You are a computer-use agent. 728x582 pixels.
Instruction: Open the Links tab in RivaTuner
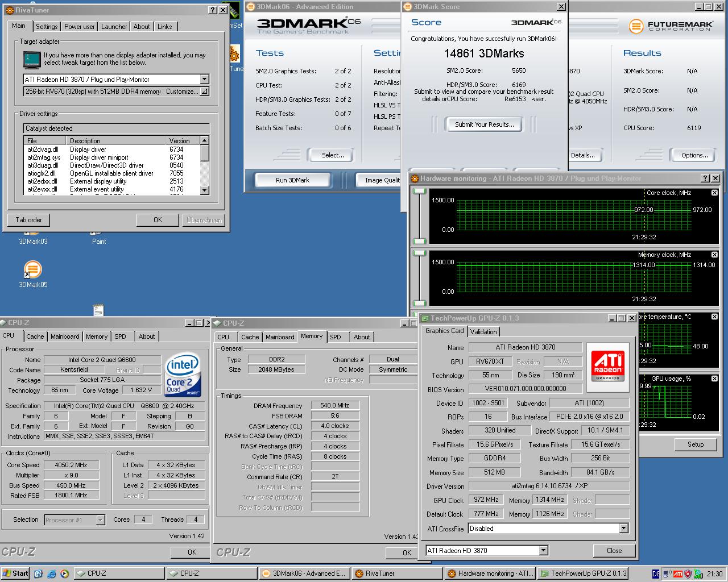165,27
